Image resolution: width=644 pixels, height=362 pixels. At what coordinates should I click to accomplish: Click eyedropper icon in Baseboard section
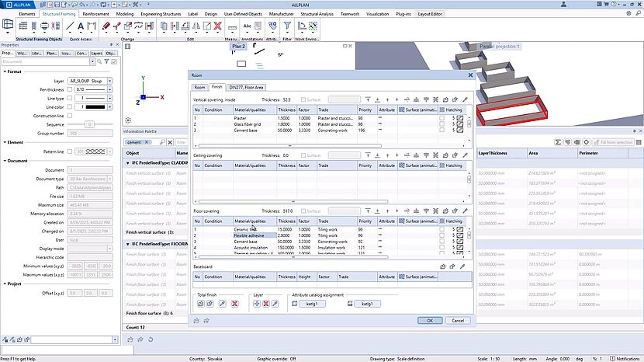click(x=465, y=266)
